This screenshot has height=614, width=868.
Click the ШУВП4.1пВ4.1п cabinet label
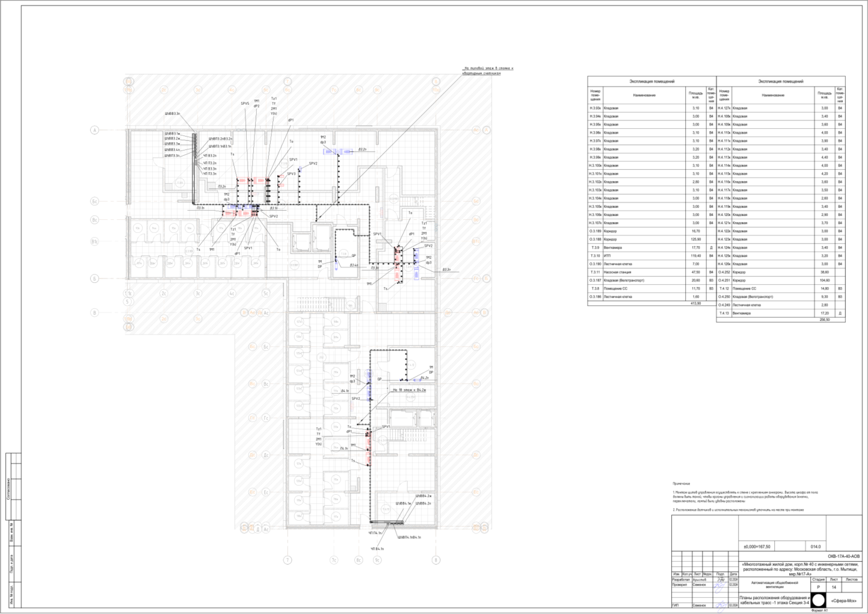point(409,537)
